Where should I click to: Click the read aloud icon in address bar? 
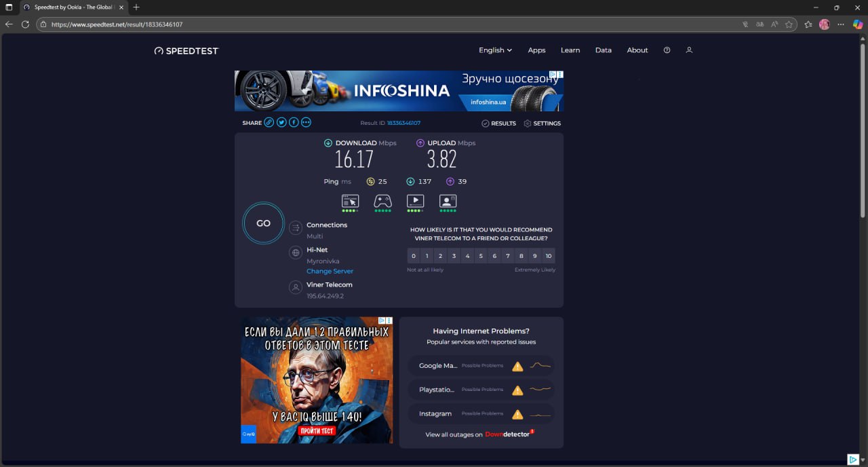coord(774,24)
